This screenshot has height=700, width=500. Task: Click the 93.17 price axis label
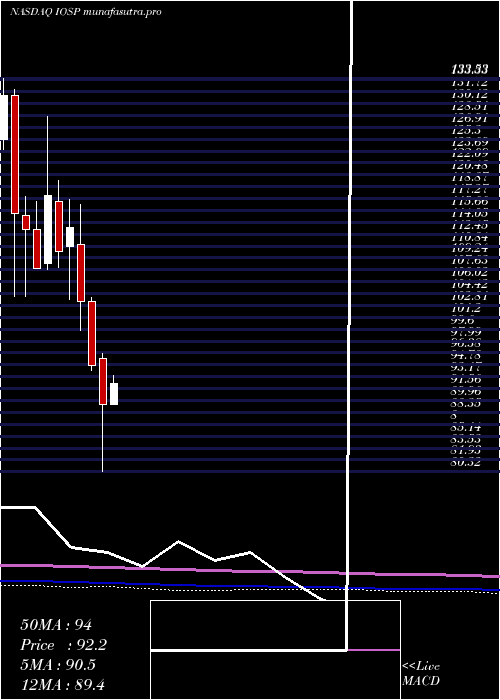coord(467,368)
